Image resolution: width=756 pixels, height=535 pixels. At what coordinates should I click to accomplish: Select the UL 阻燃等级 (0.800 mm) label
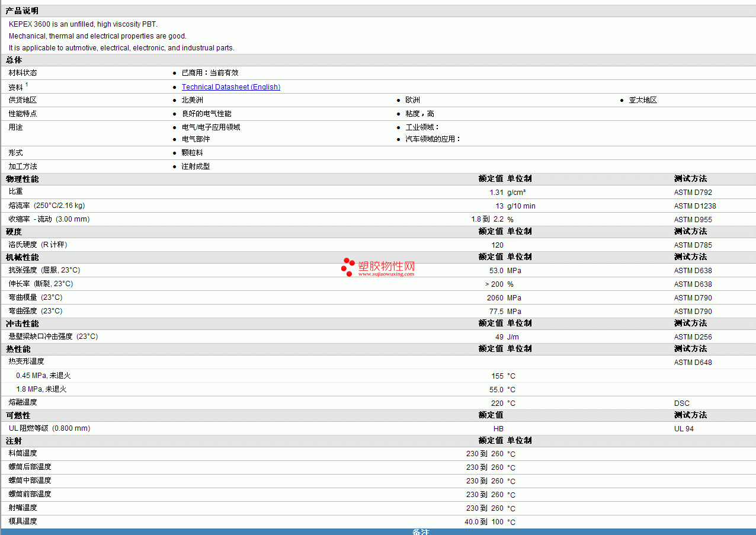tap(50, 428)
